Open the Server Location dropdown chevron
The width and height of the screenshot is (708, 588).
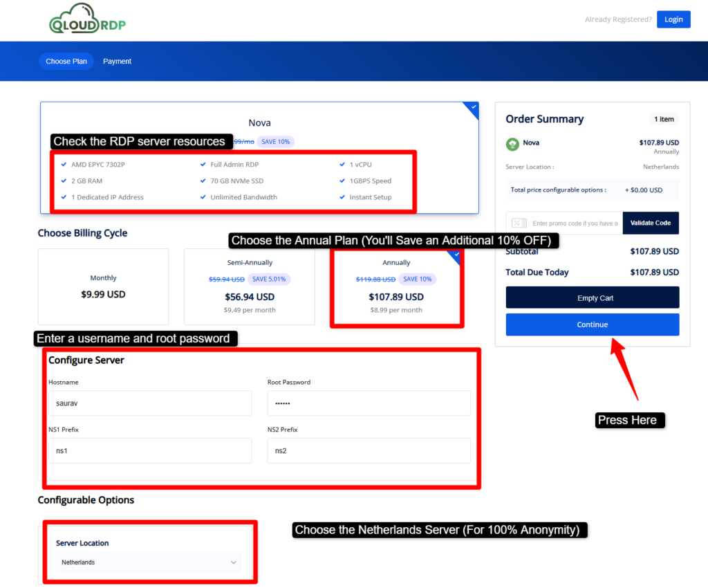click(234, 562)
